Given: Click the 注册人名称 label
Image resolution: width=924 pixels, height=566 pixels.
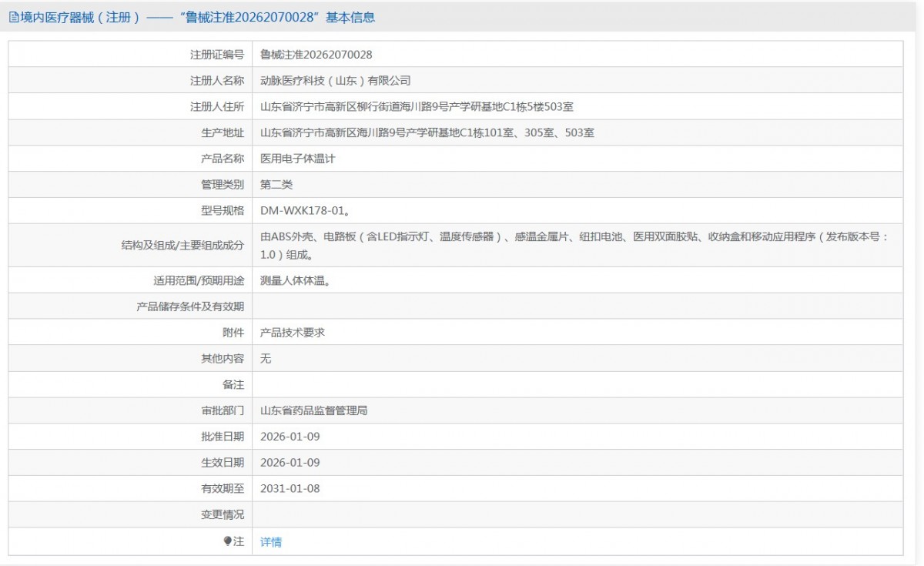Looking at the screenshot, I should [x=217, y=80].
